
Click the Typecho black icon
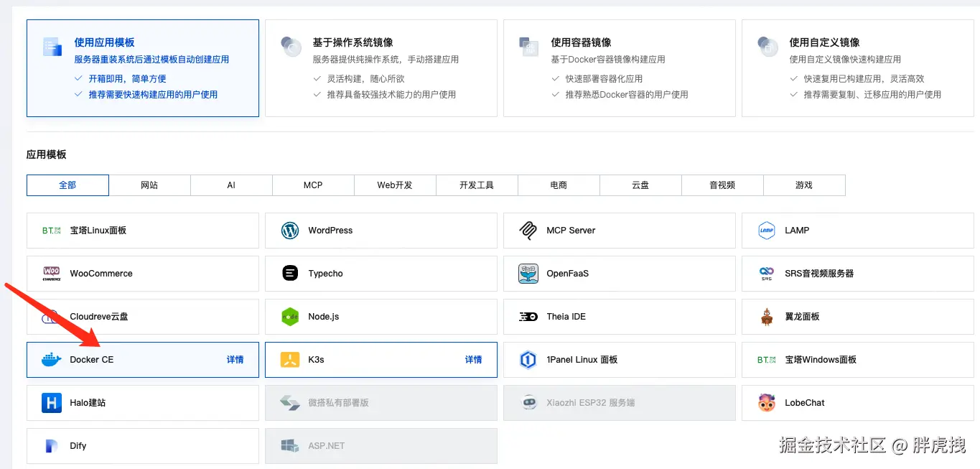290,274
